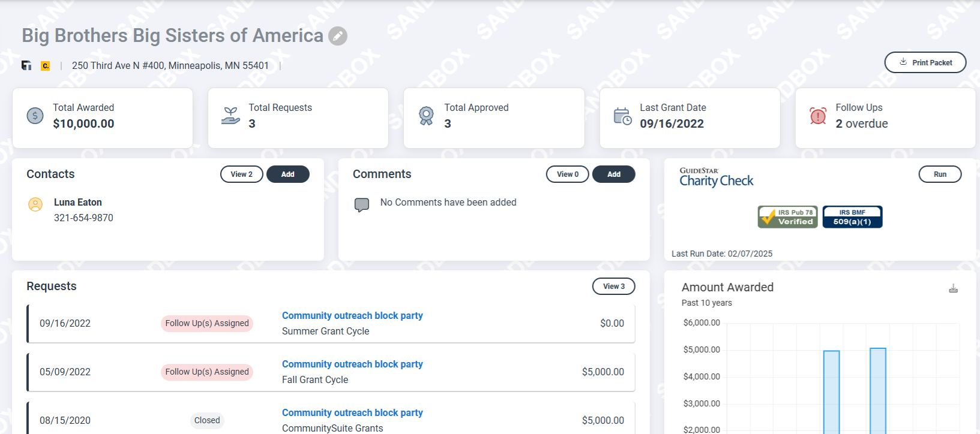Click the Print Packet button
The width and height of the screenshot is (980, 434).
click(925, 62)
